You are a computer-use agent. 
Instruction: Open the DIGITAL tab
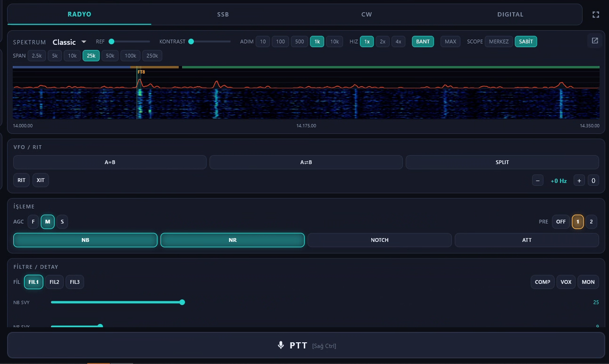(x=510, y=14)
